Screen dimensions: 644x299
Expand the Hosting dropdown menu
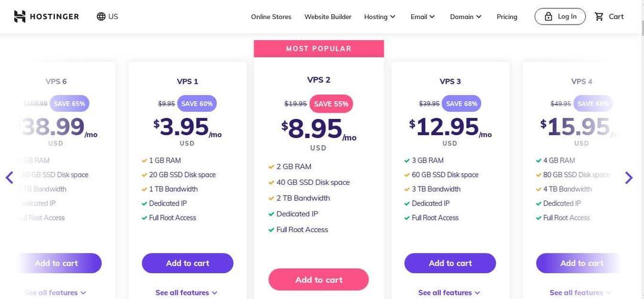coord(380,17)
